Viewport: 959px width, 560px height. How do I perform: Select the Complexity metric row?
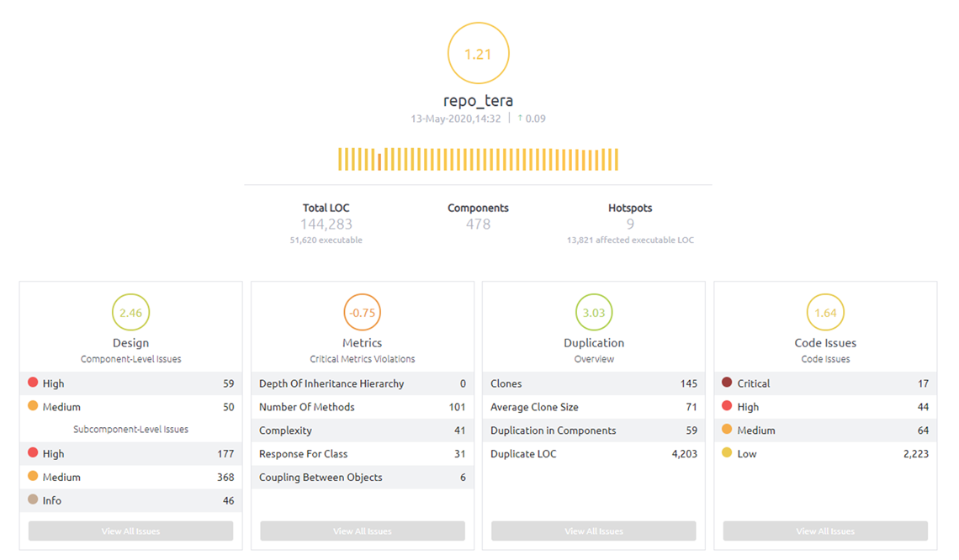pos(362,431)
